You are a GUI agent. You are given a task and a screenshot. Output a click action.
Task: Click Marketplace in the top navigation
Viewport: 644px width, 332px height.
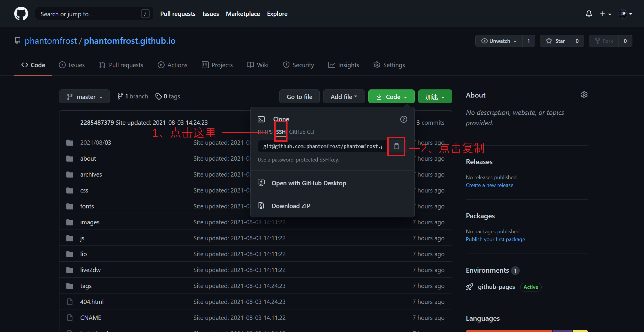click(243, 14)
